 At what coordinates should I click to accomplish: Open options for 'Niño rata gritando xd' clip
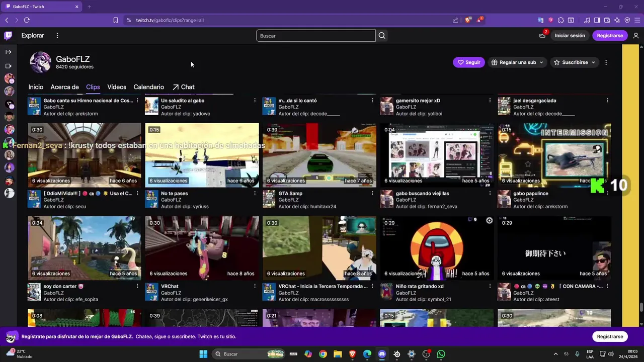490,287
